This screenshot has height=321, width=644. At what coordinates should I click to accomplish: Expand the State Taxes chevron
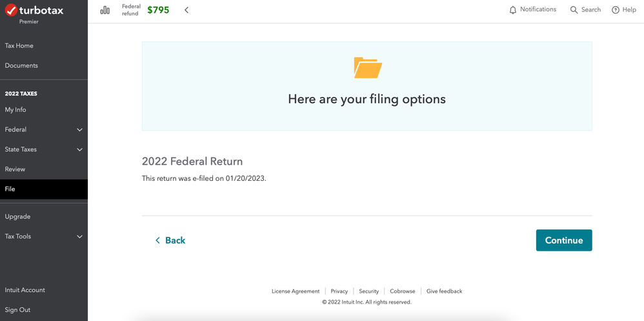click(x=79, y=150)
